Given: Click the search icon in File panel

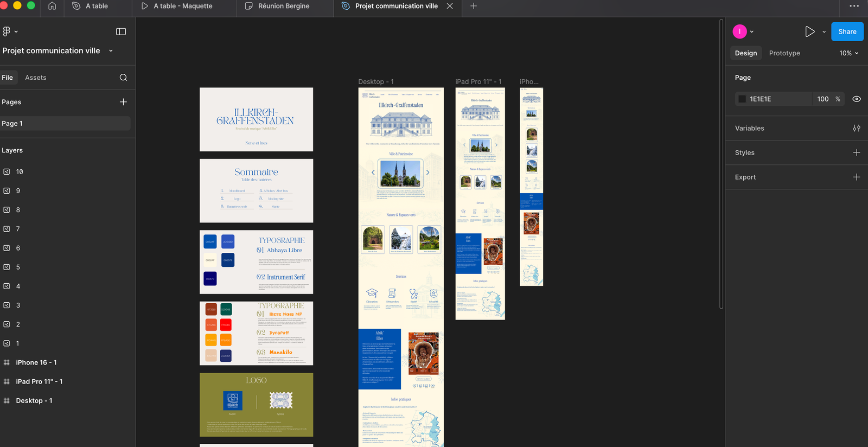Looking at the screenshot, I should click(123, 78).
